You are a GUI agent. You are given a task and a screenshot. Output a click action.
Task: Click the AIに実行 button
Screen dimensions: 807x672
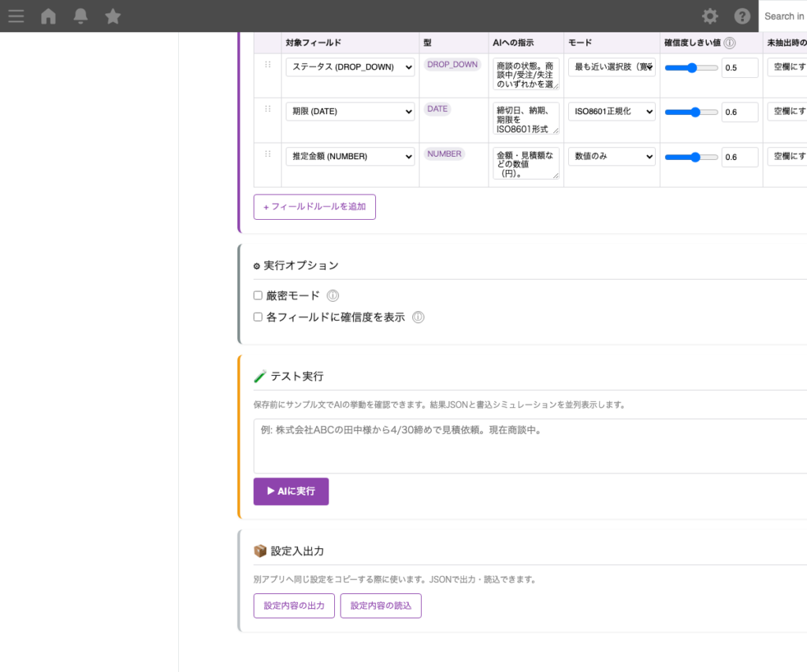[x=291, y=491]
